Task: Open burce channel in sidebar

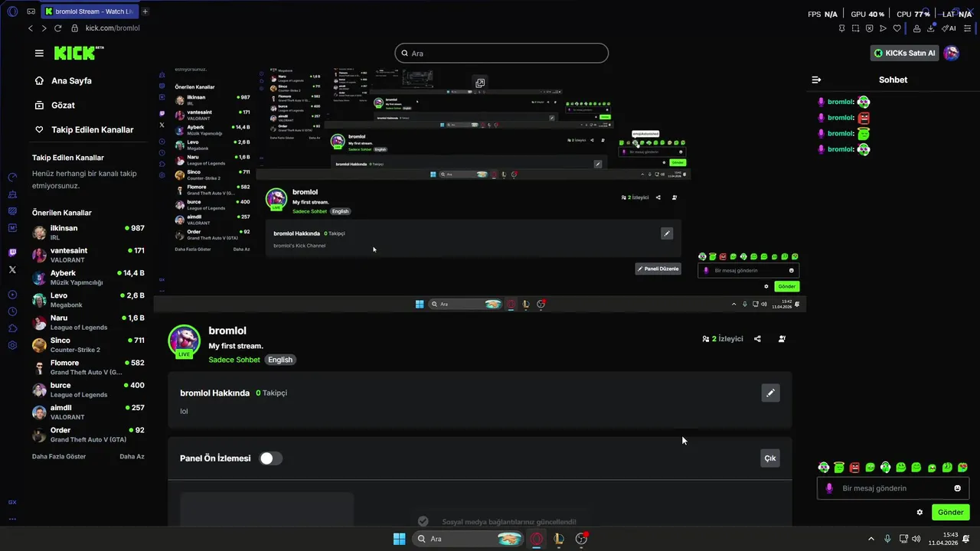Action: pyautogui.click(x=88, y=390)
